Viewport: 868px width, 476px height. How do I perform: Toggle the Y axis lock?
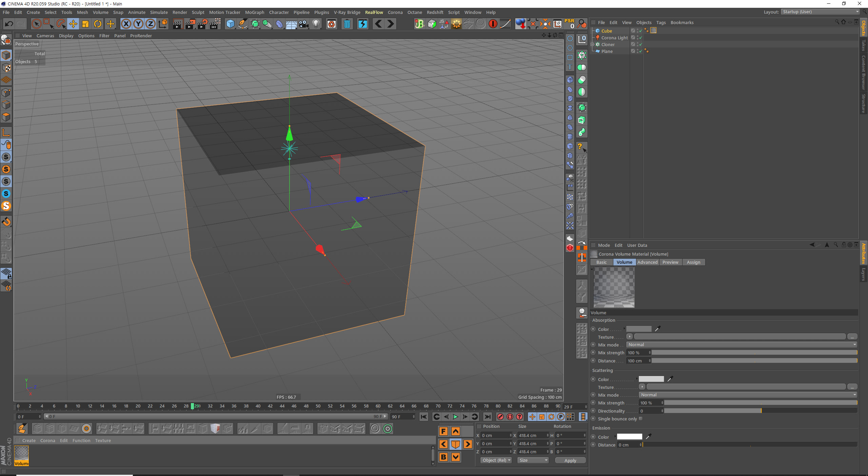[x=138, y=24]
